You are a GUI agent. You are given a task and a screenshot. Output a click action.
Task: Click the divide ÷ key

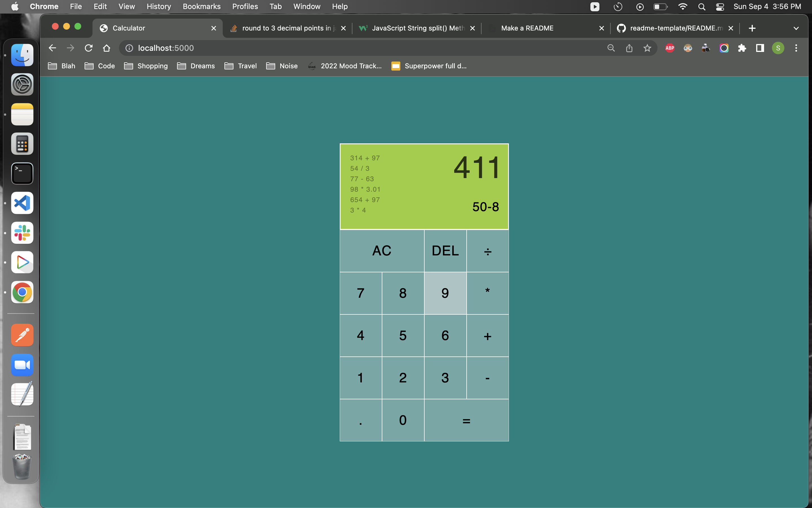tap(487, 251)
